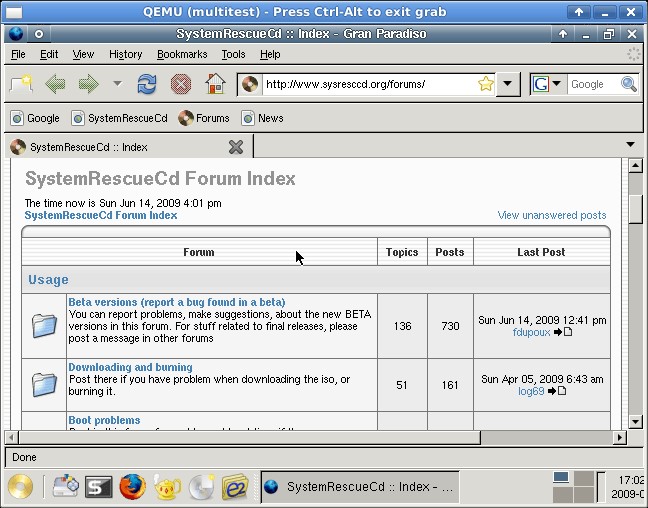The image size is (648, 508).
Task: Close the SystemRescueCd Index tab
Action: [x=236, y=147]
